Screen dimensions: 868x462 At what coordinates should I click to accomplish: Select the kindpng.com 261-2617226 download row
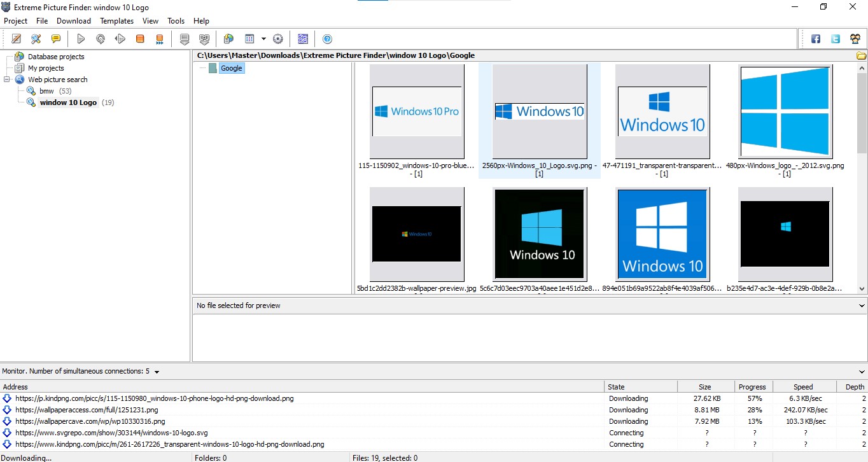click(434, 444)
